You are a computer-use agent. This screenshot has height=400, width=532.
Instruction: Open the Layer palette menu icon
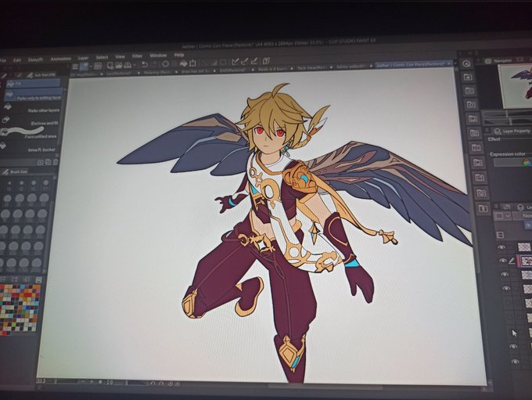tap(496, 207)
